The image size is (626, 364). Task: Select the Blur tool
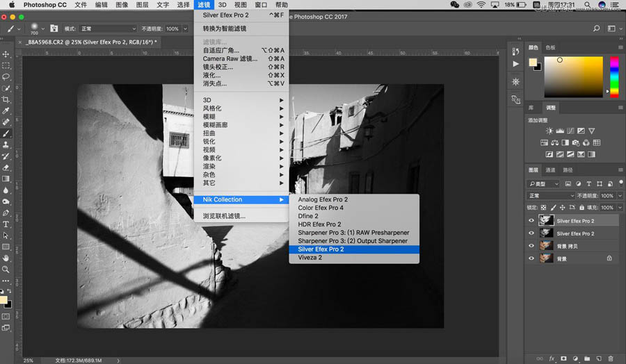click(x=6, y=190)
